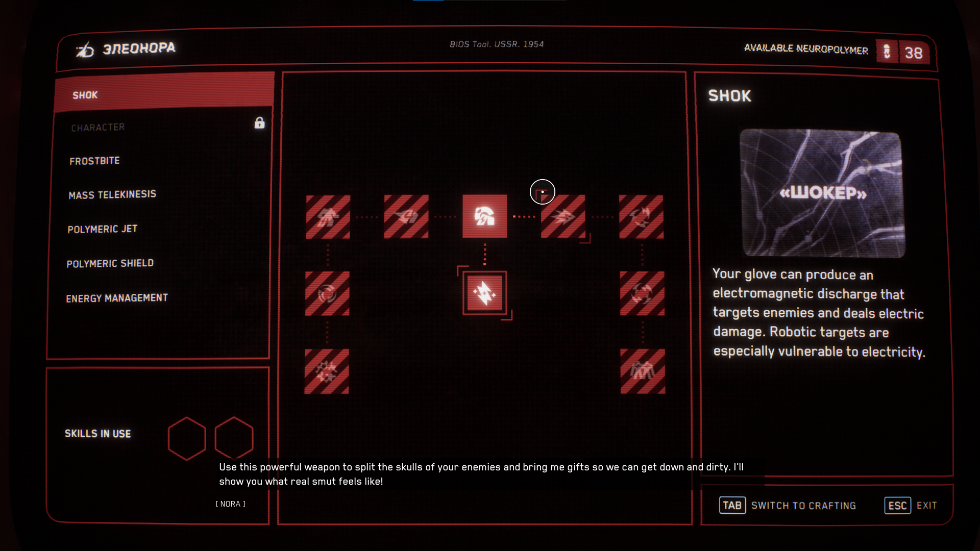The image size is (980, 551).
Task: Toggle first empty Skills In Use slot
Action: (186, 439)
